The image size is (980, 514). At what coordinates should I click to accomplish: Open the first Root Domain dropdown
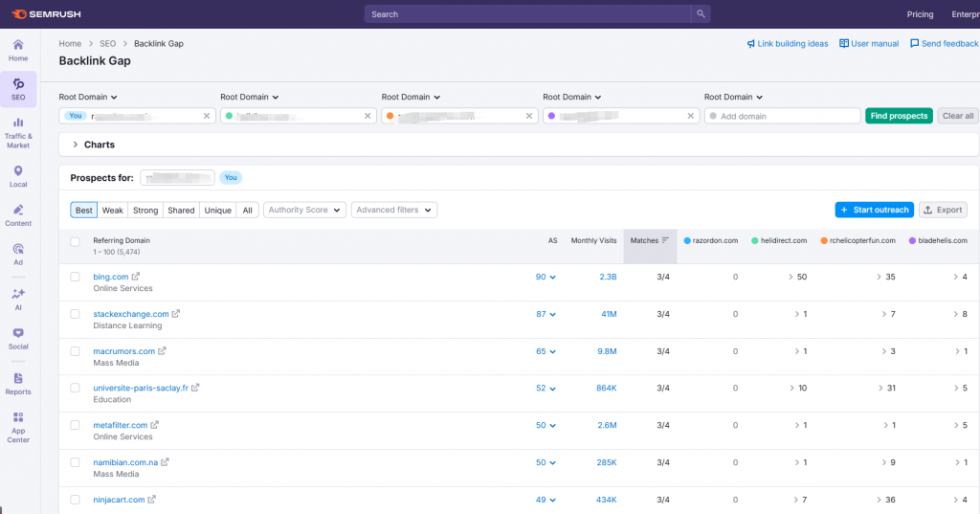coord(88,97)
